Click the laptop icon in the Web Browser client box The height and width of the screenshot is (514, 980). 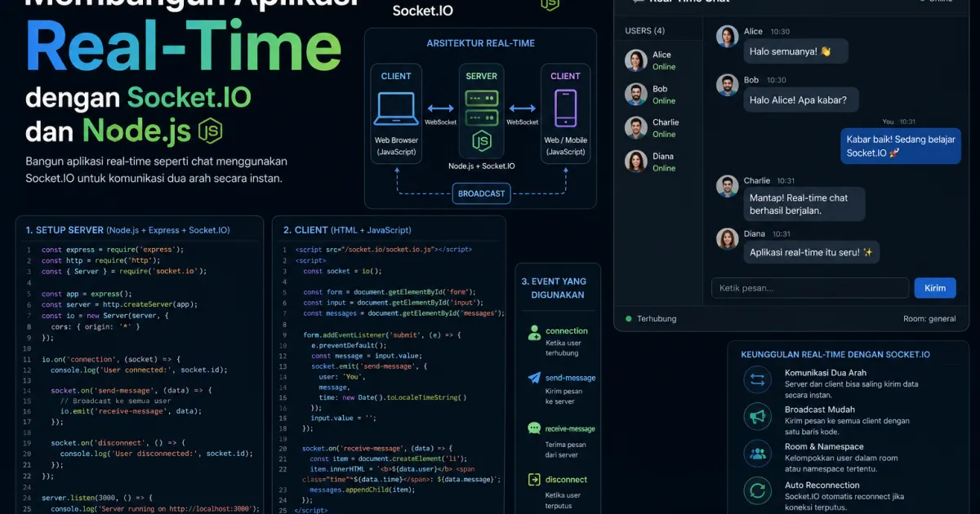tap(396, 108)
